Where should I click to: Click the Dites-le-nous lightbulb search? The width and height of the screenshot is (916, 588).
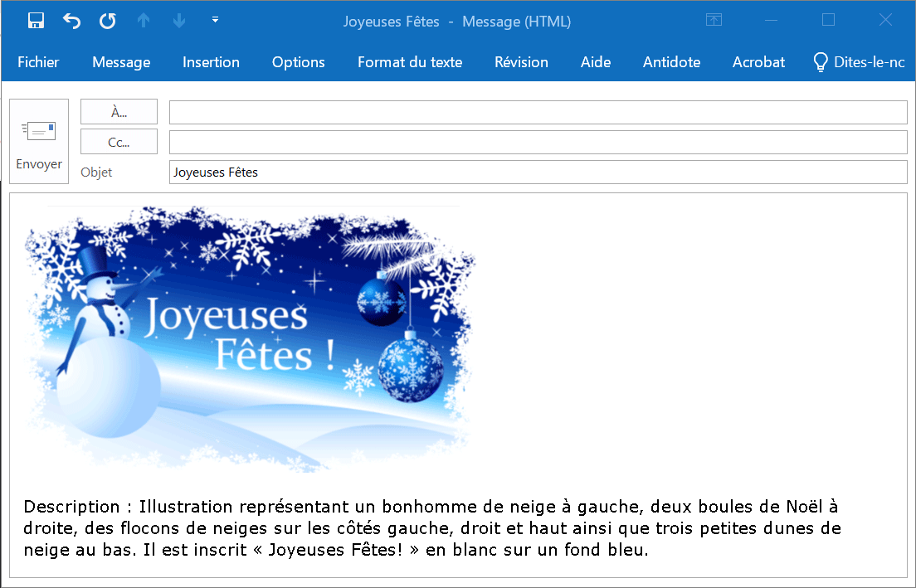point(858,62)
